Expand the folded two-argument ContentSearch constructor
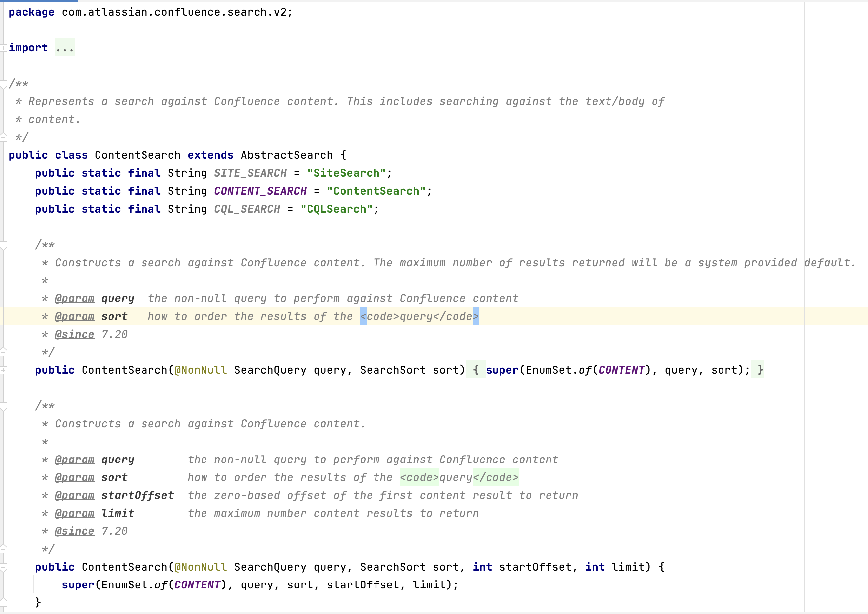Image resolution: width=868 pixels, height=614 pixels. (x=3, y=370)
